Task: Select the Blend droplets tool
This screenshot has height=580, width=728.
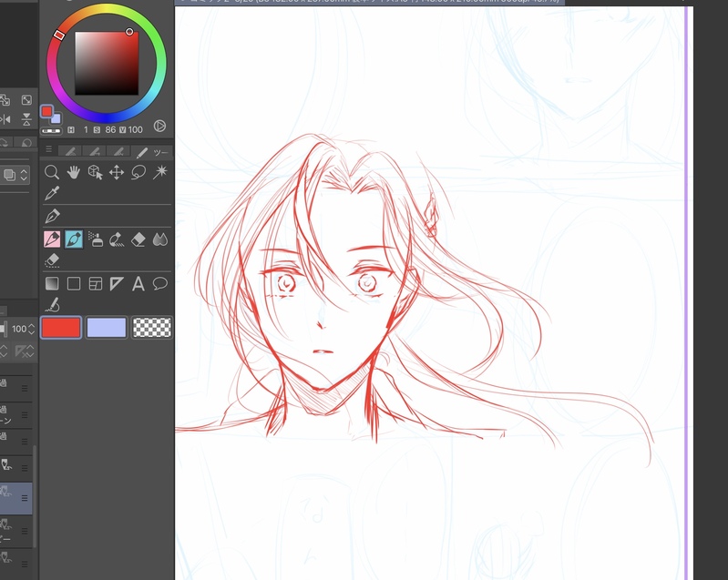Action: click(160, 239)
